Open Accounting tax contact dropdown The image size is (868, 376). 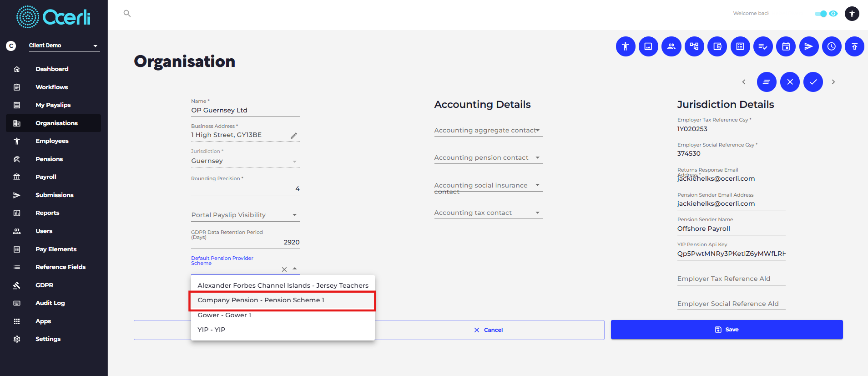pyautogui.click(x=488, y=213)
